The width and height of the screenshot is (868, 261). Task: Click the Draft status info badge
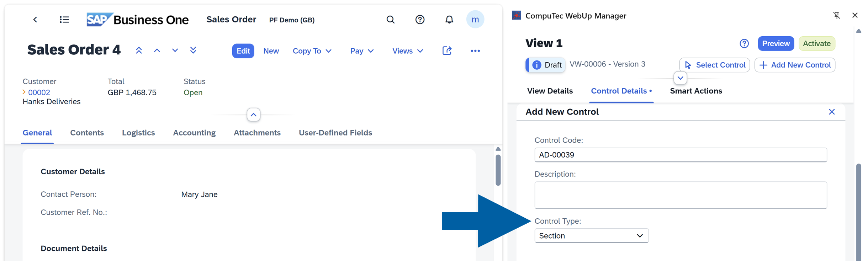pos(546,65)
